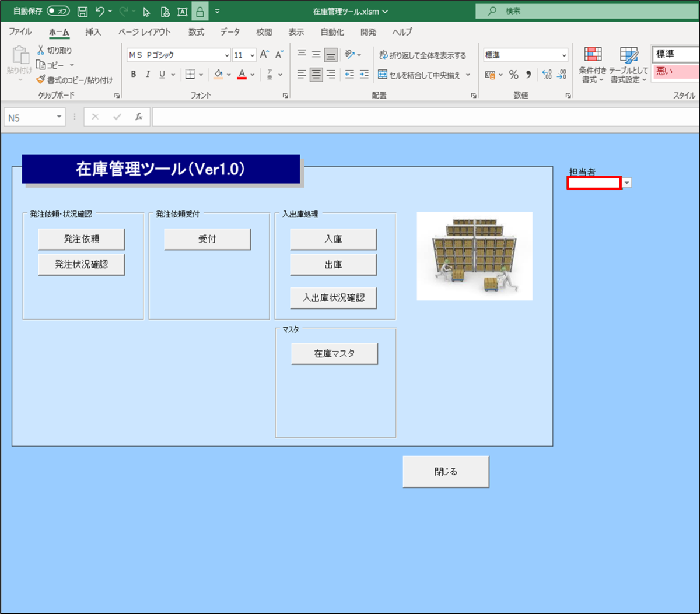
Task: Click セルを結合して中央揃え merge button
Action: (x=419, y=75)
